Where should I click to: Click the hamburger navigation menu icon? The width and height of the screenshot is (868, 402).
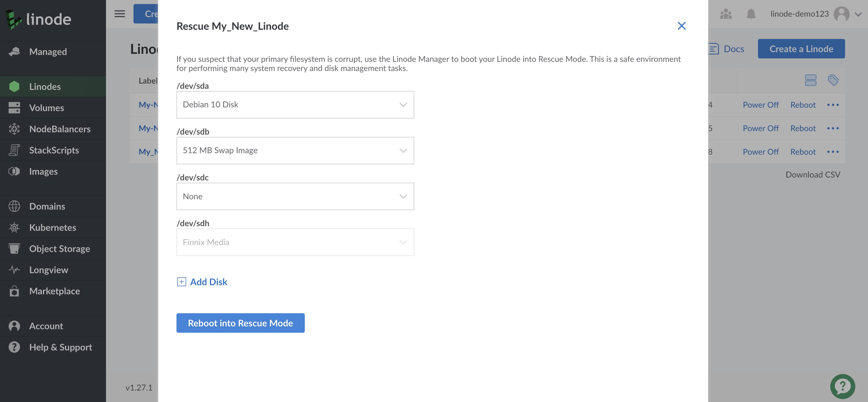pyautogui.click(x=119, y=14)
